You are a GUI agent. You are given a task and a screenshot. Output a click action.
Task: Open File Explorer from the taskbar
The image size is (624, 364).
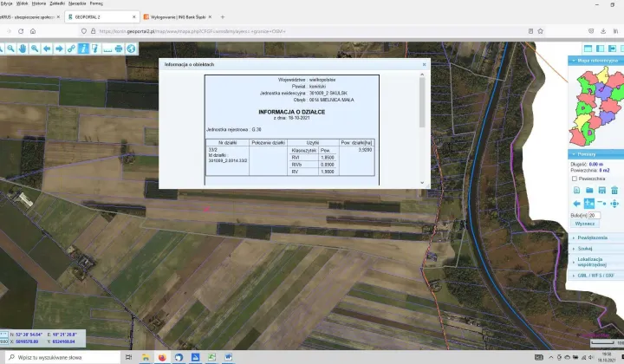(x=146, y=357)
